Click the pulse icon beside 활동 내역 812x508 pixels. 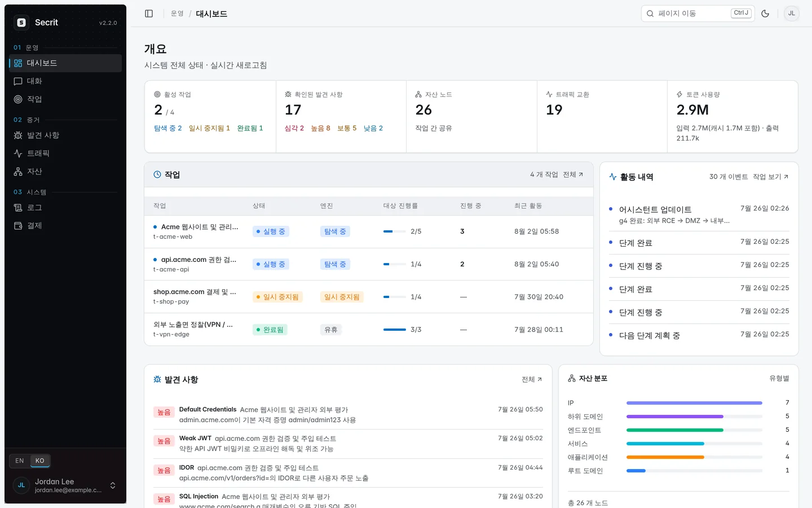click(613, 177)
